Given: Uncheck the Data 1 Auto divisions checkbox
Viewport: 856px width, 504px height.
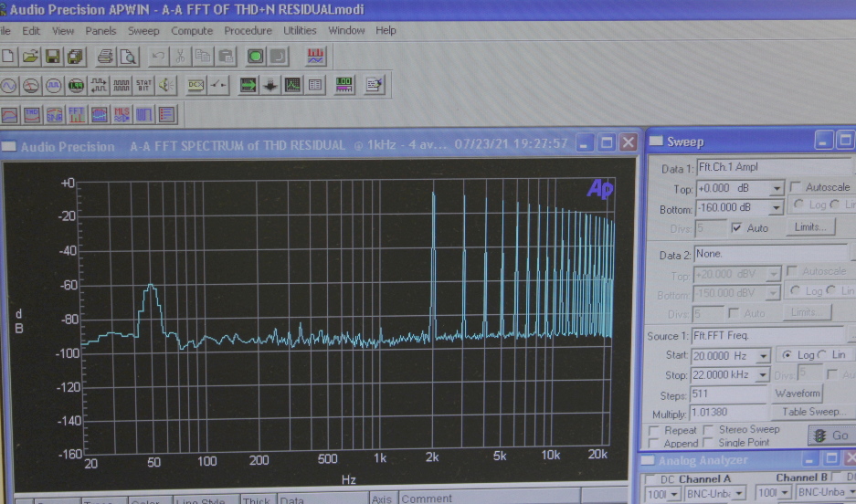Looking at the screenshot, I should pyautogui.click(x=737, y=228).
